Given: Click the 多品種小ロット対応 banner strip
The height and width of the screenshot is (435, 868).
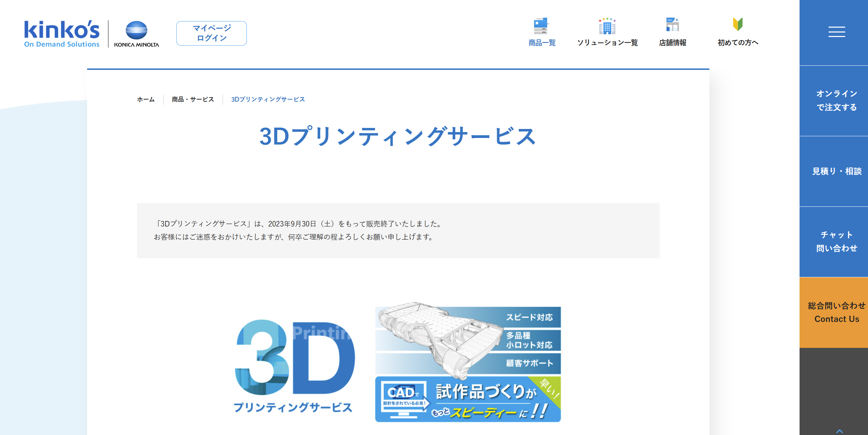Looking at the screenshot, I should click(468, 340).
